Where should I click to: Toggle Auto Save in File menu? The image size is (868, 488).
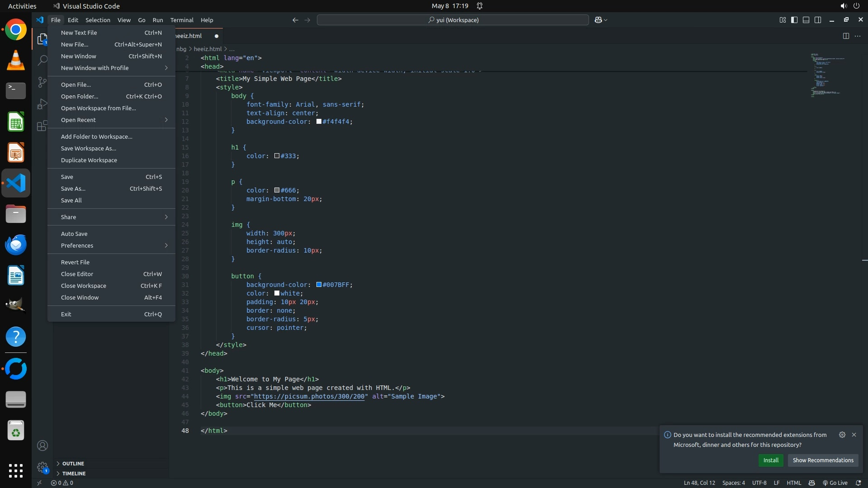pos(74,234)
